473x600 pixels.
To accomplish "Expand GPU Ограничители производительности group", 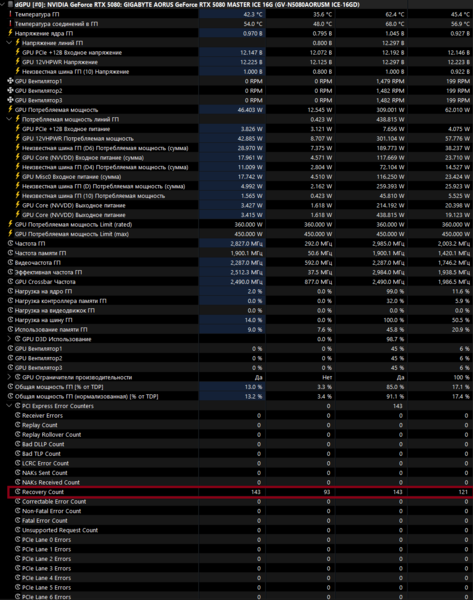I will [x=10, y=377].
